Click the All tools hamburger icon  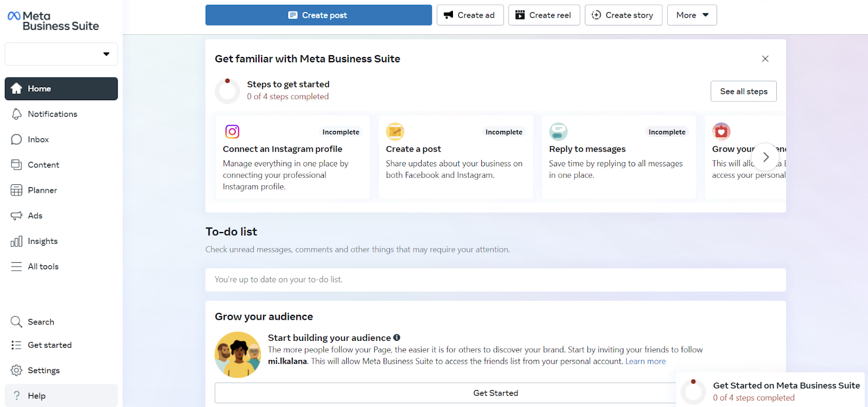click(16, 267)
